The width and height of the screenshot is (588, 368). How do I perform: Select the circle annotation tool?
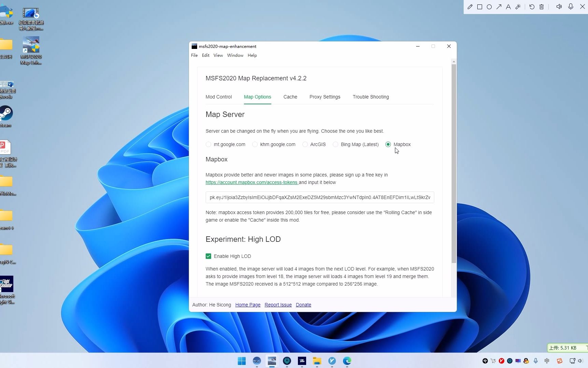coord(489,7)
